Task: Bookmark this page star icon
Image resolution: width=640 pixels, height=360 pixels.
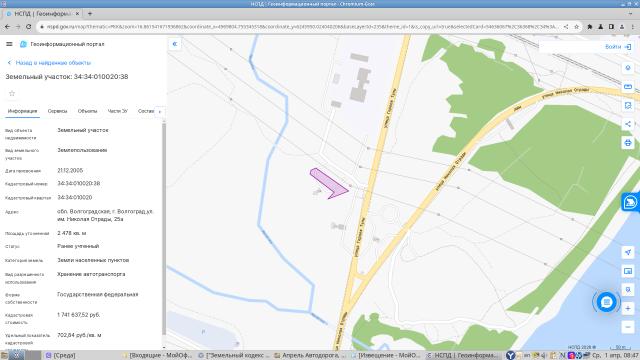Action: (x=576, y=27)
